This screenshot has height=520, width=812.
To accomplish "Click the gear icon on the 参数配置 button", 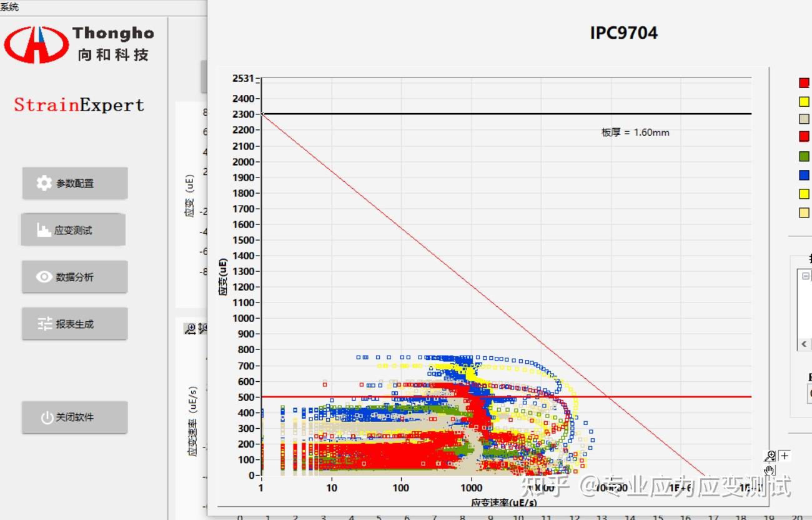I will (x=43, y=182).
